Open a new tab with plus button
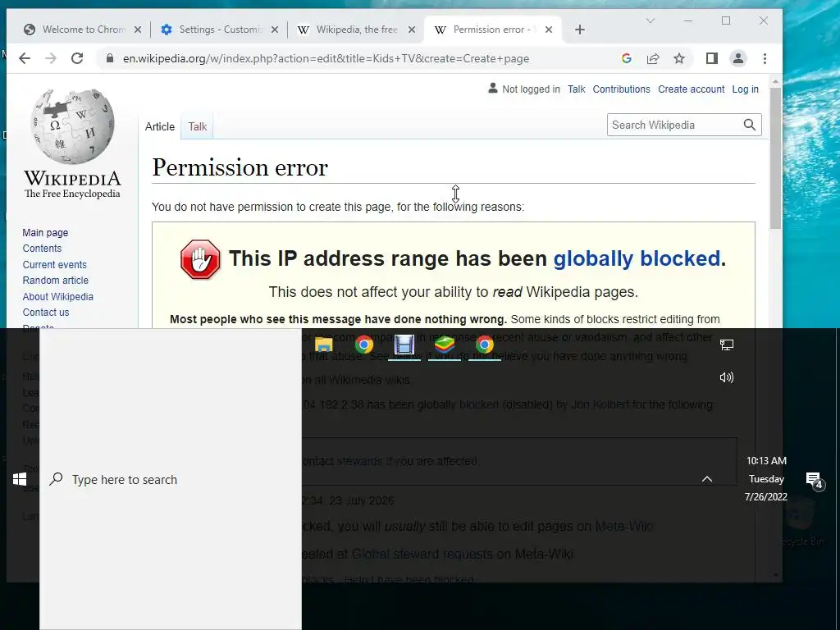The image size is (840, 630). [580, 30]
